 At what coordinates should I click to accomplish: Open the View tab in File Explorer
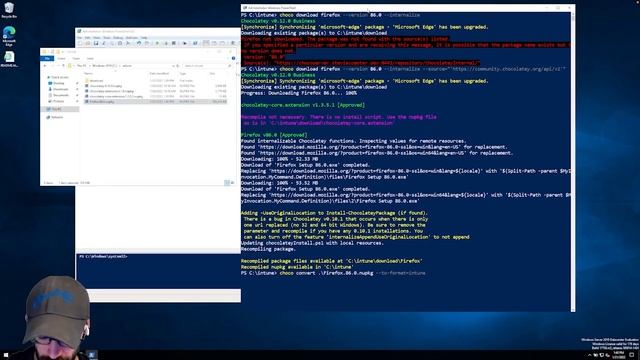pos(90,58)
